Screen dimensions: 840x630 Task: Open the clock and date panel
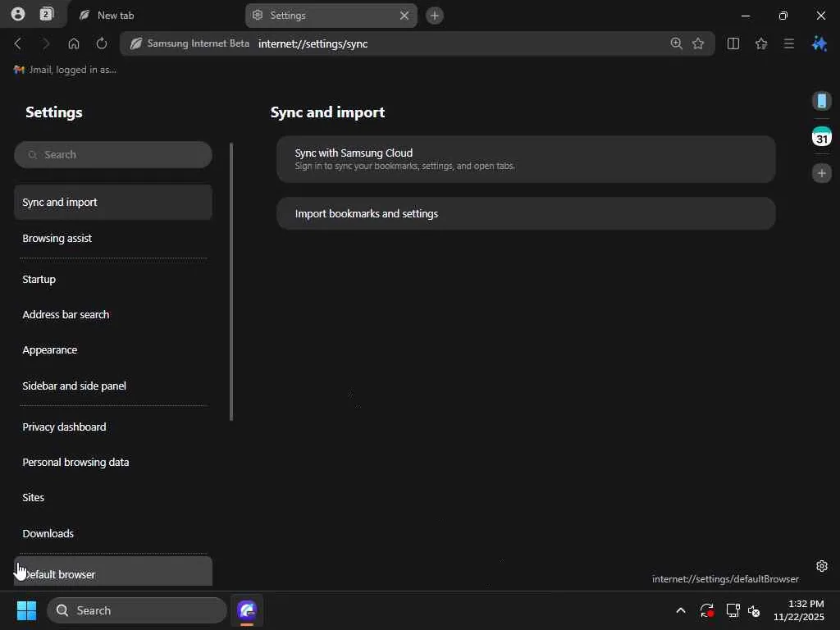tap(799, 610)
